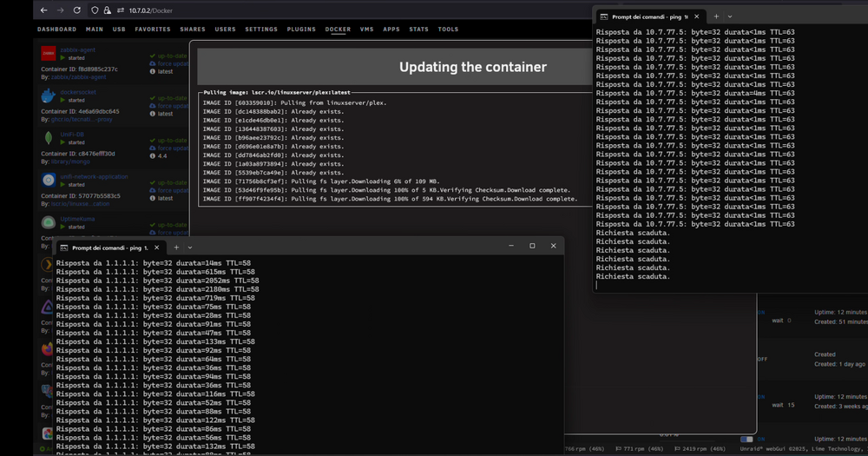Click the green play icon under dockersocket
The width and height of the screenshot is (868, 456).
coord(62,100)
